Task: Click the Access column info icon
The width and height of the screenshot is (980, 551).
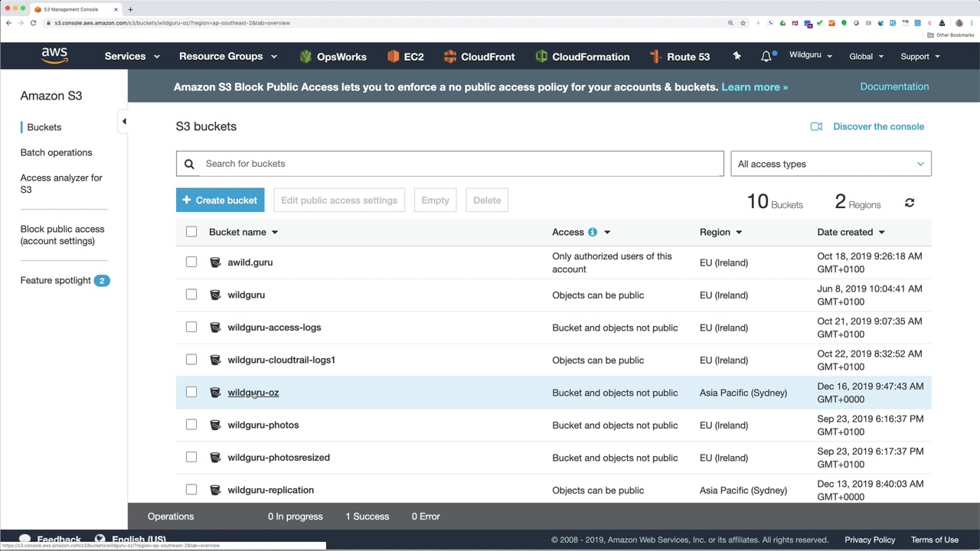Action: [593, 232]
